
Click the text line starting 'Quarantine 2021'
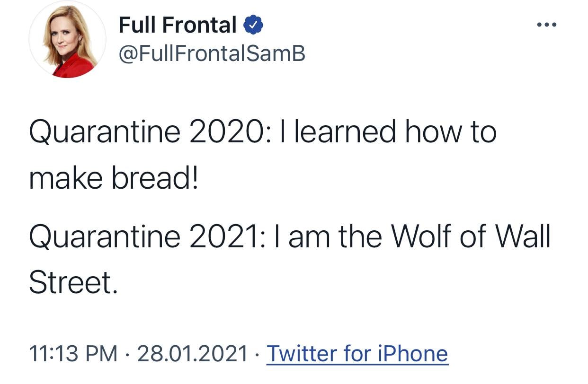click(290, 236)
